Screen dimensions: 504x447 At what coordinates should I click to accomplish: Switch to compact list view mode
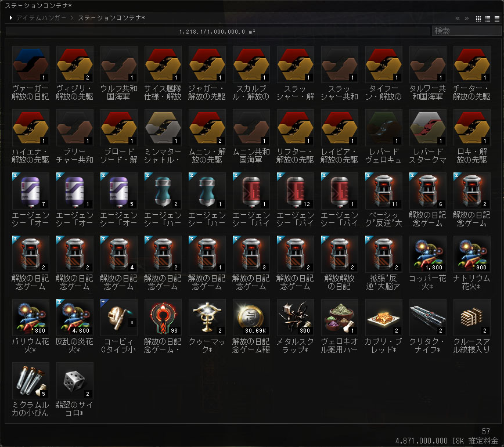[x=497, y=19]
